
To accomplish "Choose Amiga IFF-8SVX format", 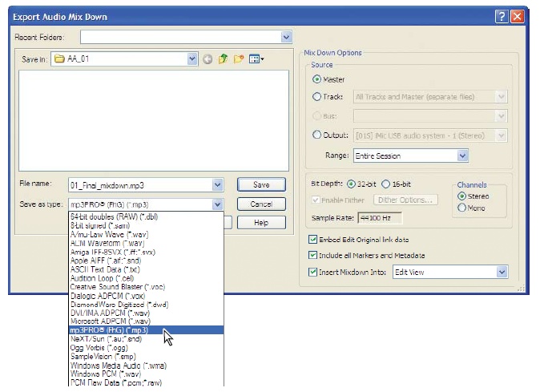I will click(146, 252).
